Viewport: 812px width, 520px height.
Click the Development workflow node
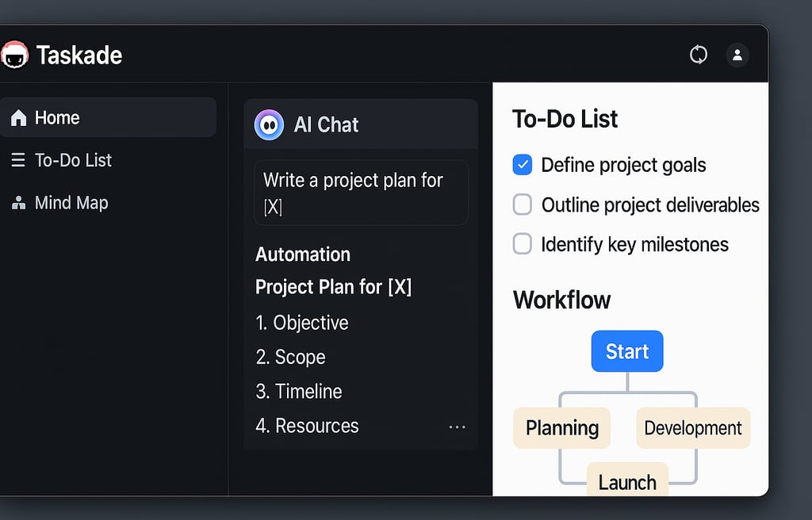coord(693,428)
